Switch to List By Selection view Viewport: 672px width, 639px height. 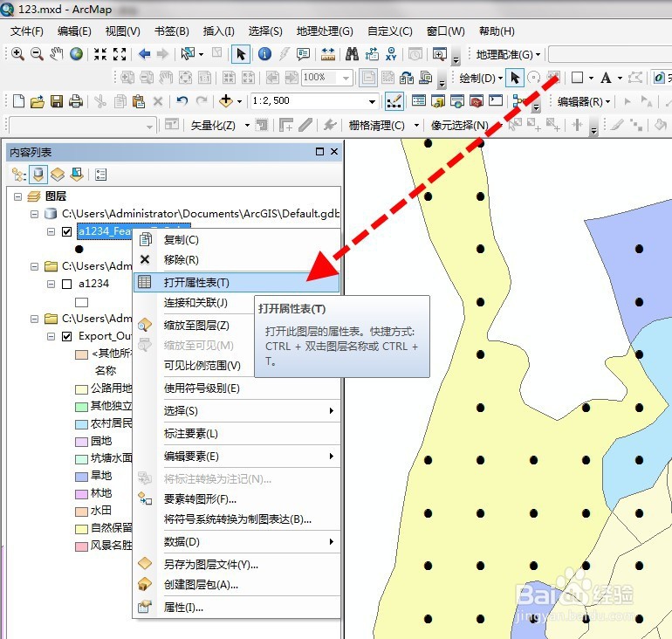coord(77,175)
